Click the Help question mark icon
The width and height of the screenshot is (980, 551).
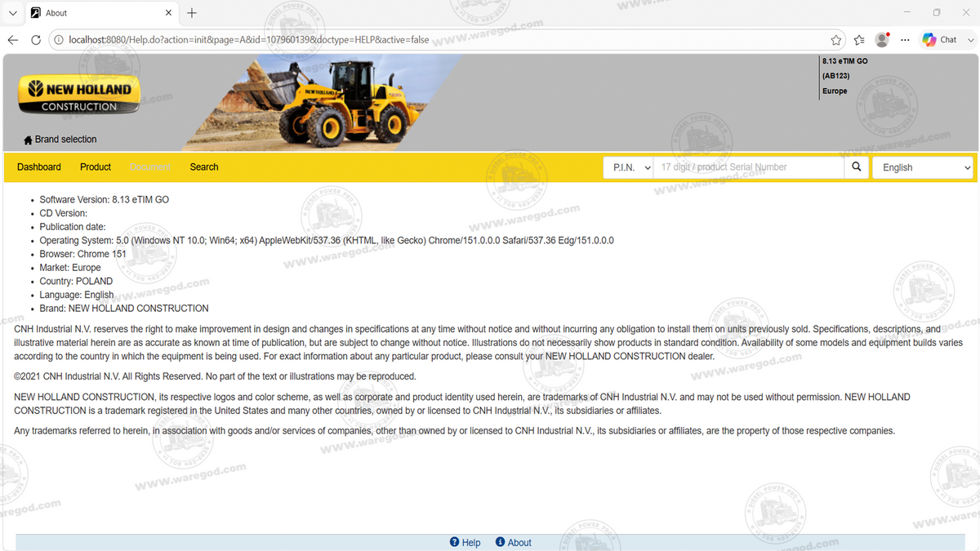point(455,542)
